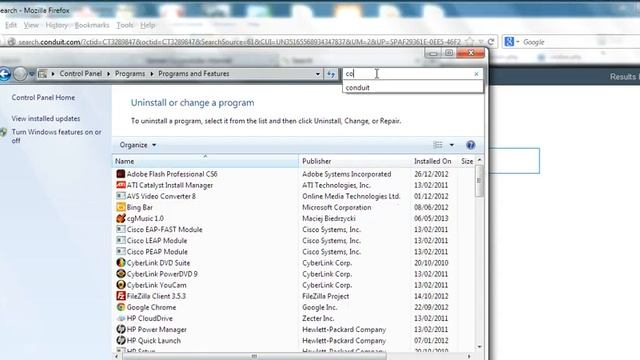Click the program list scroll up arrow

pyautogui.click(x=480, y=160)
